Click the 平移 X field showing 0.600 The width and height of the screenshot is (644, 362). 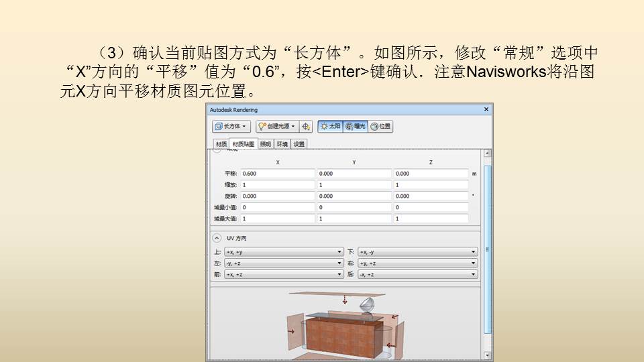tap(278, 174)
